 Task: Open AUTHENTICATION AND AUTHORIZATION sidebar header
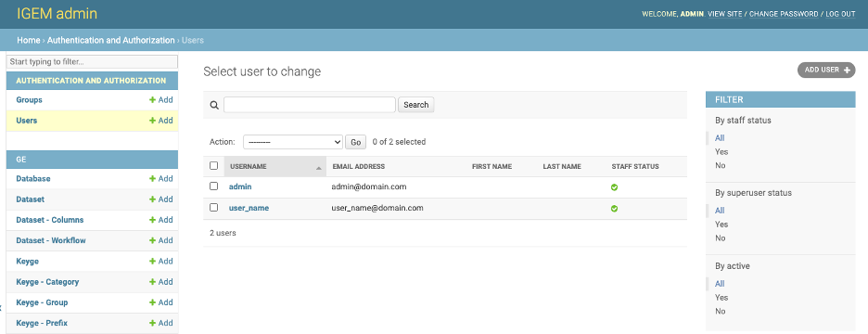tap(91, 81)
